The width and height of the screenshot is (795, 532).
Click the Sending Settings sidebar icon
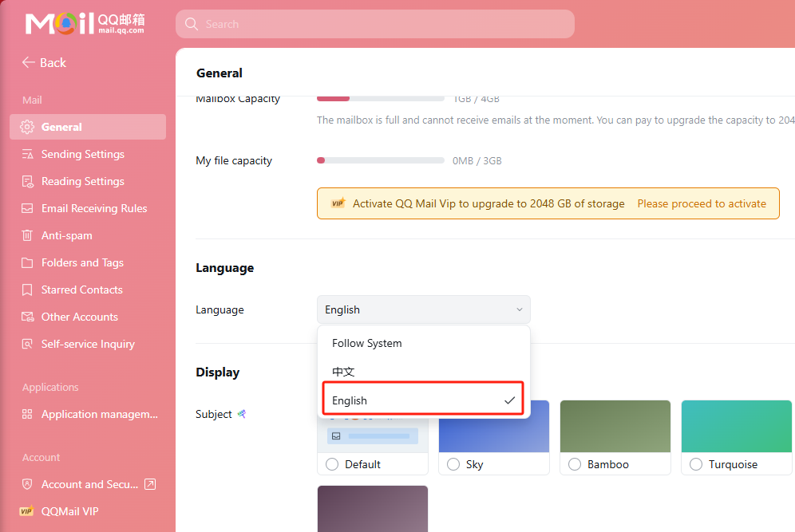27,154
